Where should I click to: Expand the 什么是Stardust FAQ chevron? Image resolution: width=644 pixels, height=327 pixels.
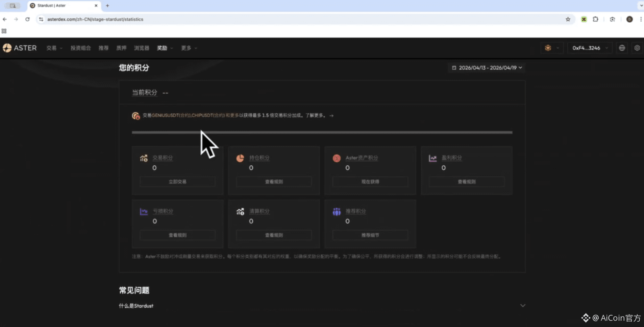[523, 305]
